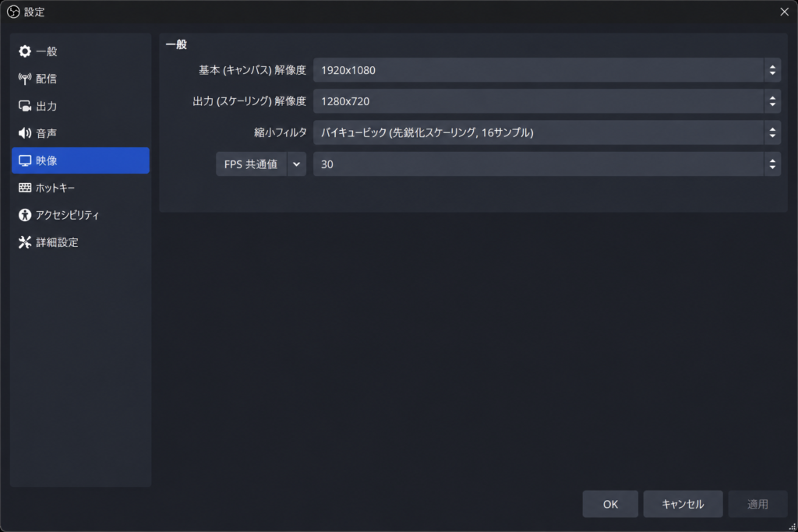Click the 適用 apply button
Screen dimensions: 798x532
click(757, 504)
